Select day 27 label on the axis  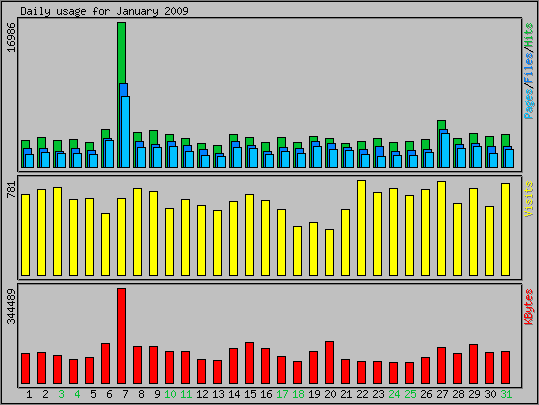(x=442, y=394)
